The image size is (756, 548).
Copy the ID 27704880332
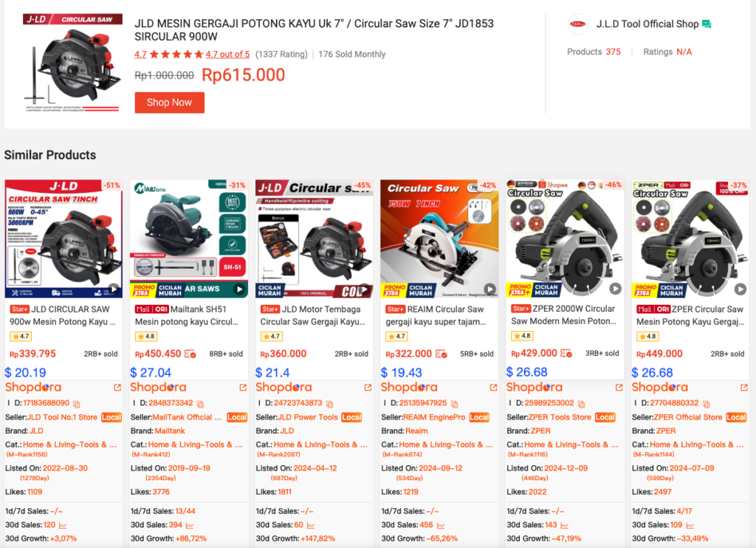[x=707, y=403]
